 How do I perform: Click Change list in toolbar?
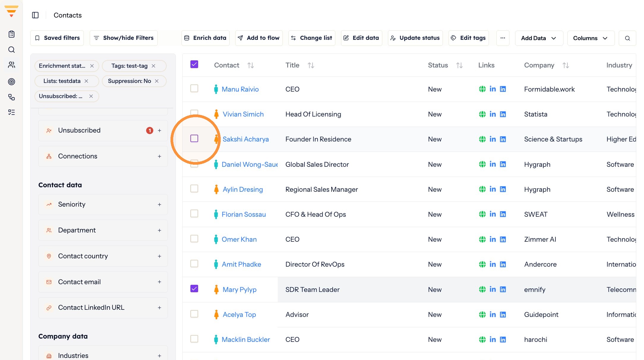pos(312,38)
